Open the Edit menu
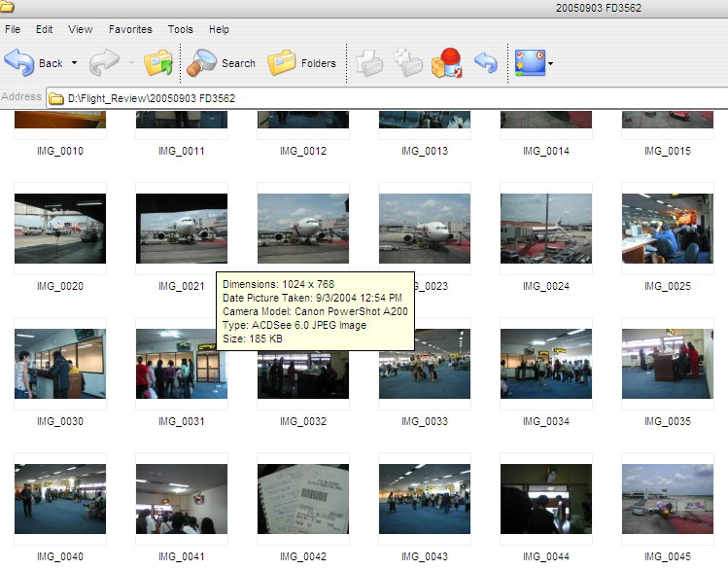The image size is (728, 571). point(44,29)
